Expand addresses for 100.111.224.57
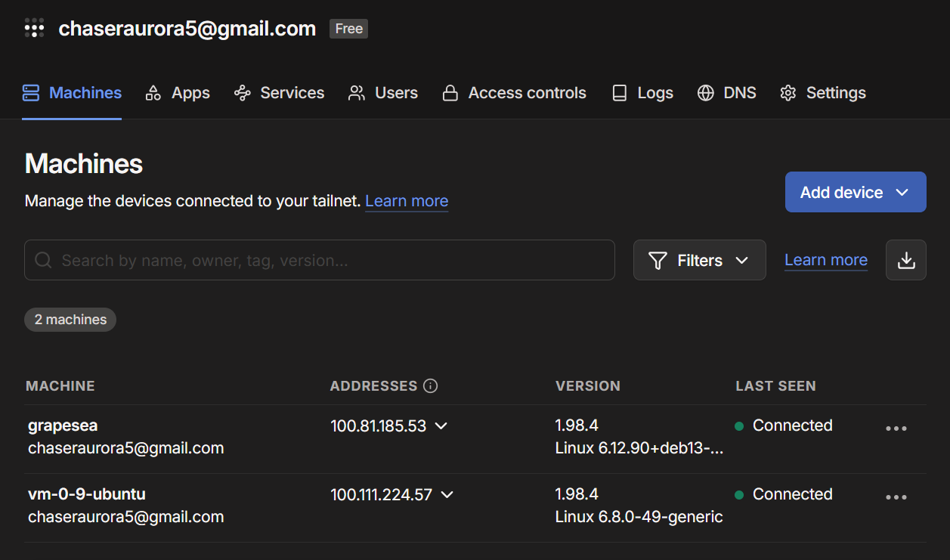This screenshot has height=560, width=950. (447, 495)
